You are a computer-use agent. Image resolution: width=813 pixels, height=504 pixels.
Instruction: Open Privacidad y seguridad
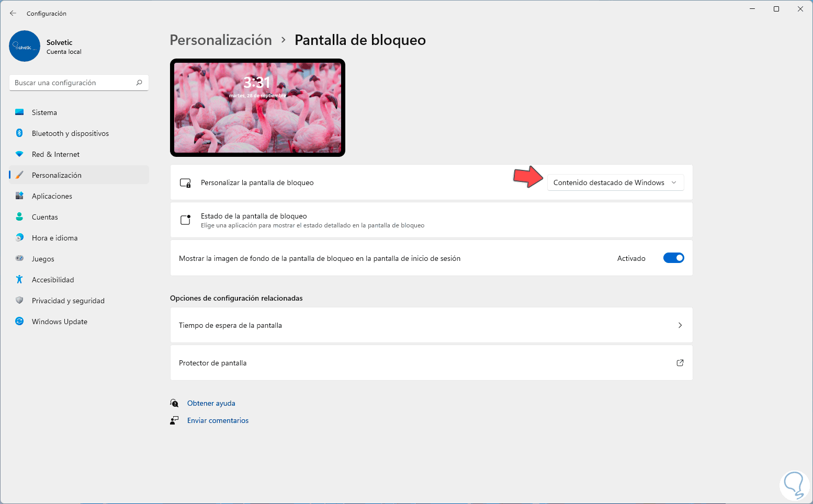(x=79, y=301)
